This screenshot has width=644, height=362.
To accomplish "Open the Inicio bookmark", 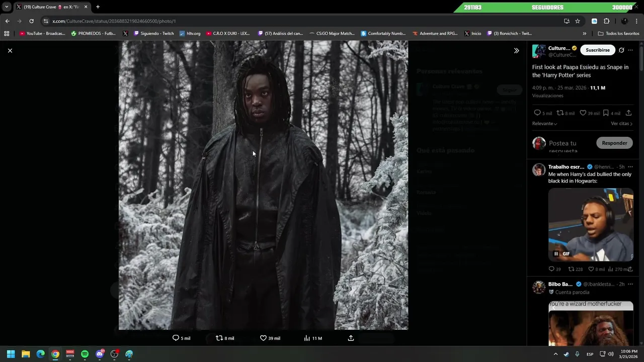I will click(472, 33).
